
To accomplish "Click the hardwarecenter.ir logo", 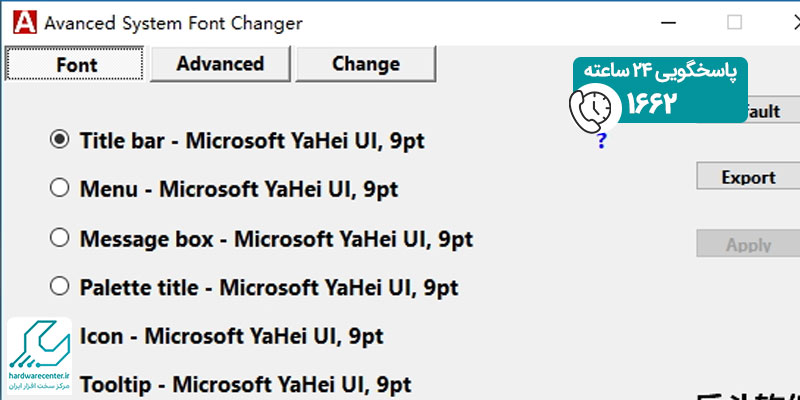I will pos(39,356).
